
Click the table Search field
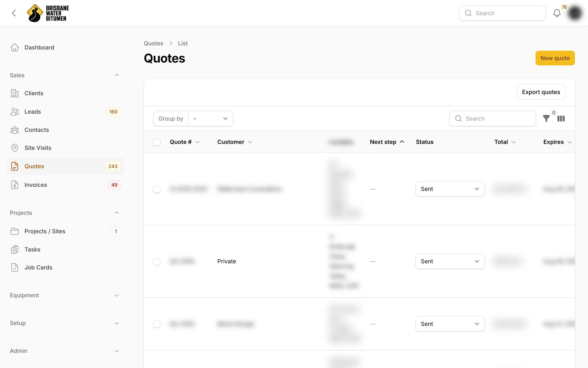pyautogui.click(x=492, y=119)
